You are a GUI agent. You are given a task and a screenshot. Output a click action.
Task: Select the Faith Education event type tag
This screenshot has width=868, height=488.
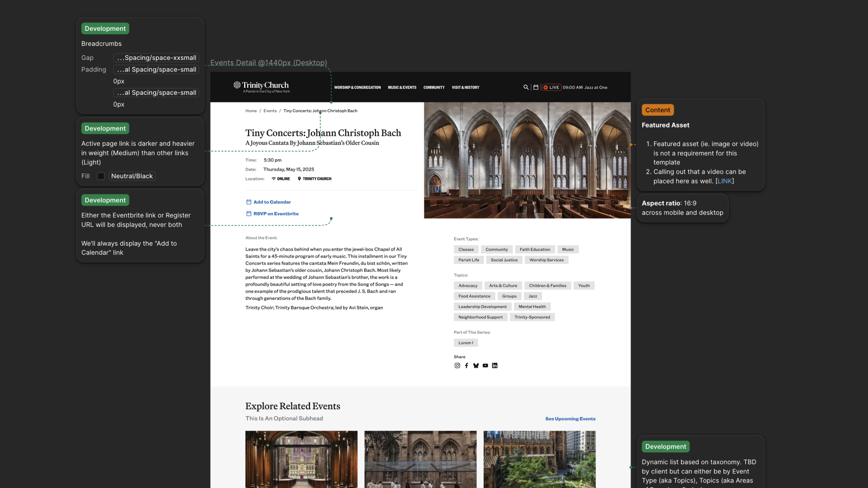[x=535, y=249]
